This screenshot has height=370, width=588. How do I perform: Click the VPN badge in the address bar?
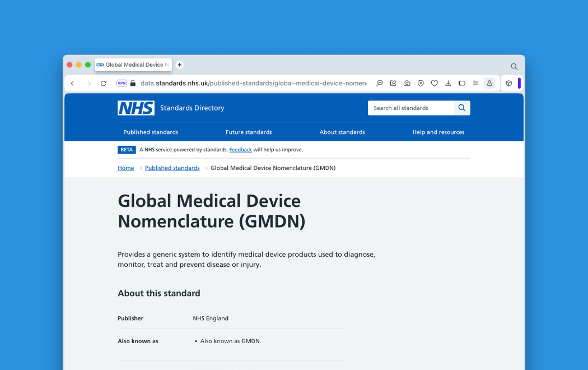tap(121, 82)
